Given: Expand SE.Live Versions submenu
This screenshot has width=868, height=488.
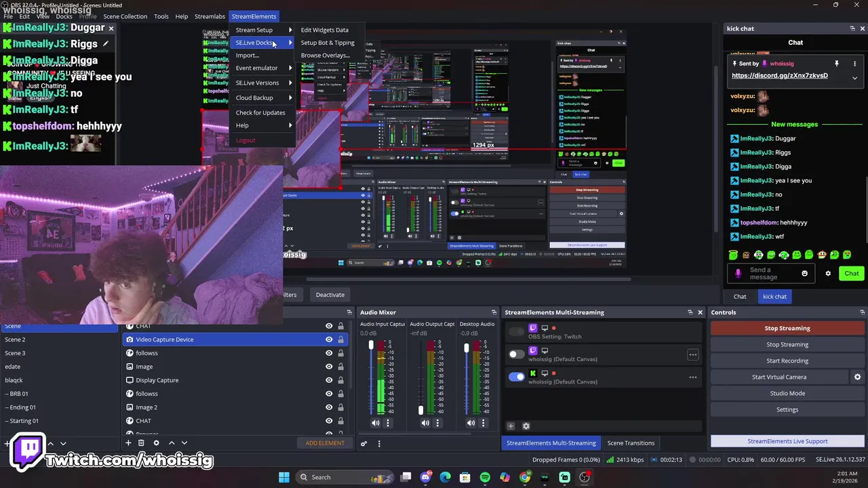Looking at the screenshot, I should coord(262,83).
